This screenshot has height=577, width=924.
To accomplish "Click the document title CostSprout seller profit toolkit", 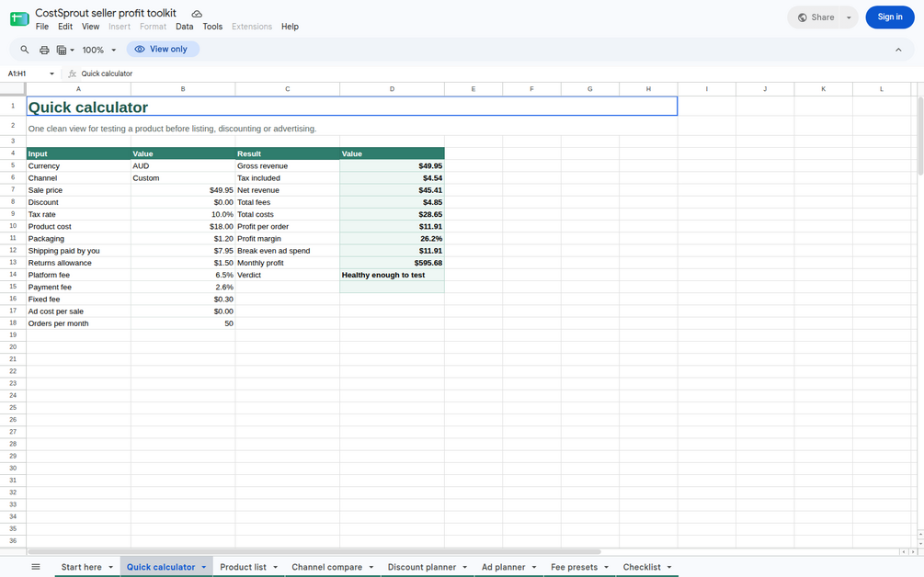I will point(106,13).
